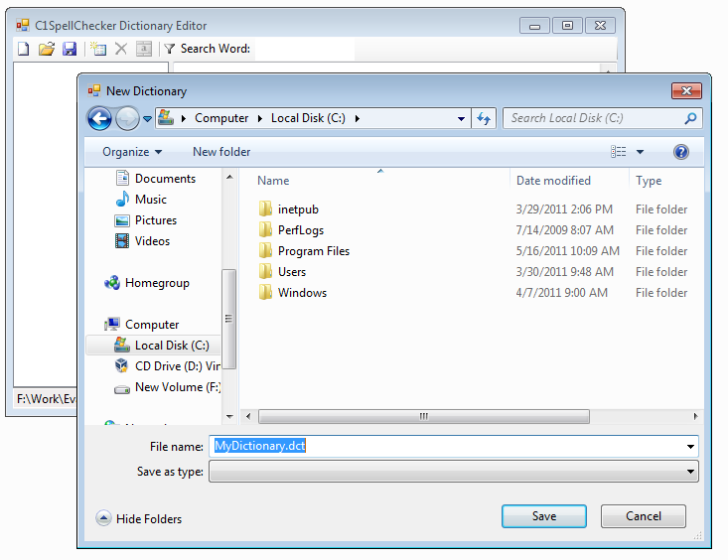This screenshot has height=560, width=728.
Task: Select Computer in the navigation pane
Action: 142,325
